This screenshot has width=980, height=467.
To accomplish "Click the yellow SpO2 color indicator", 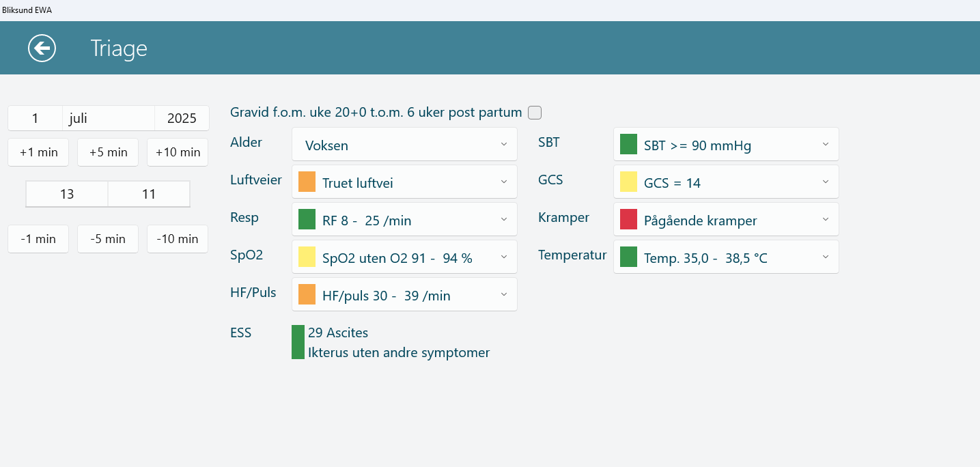I will pyautogui.click(x=307, y=257).
